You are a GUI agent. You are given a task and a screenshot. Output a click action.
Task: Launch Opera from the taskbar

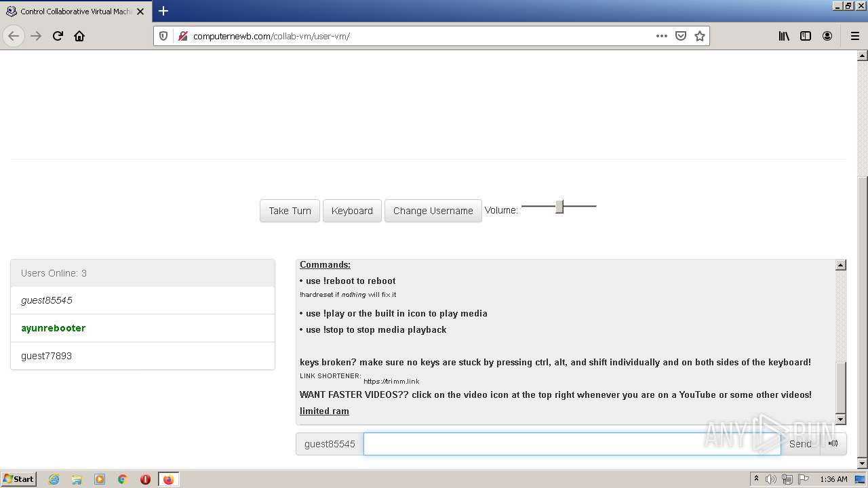point(145,479)
